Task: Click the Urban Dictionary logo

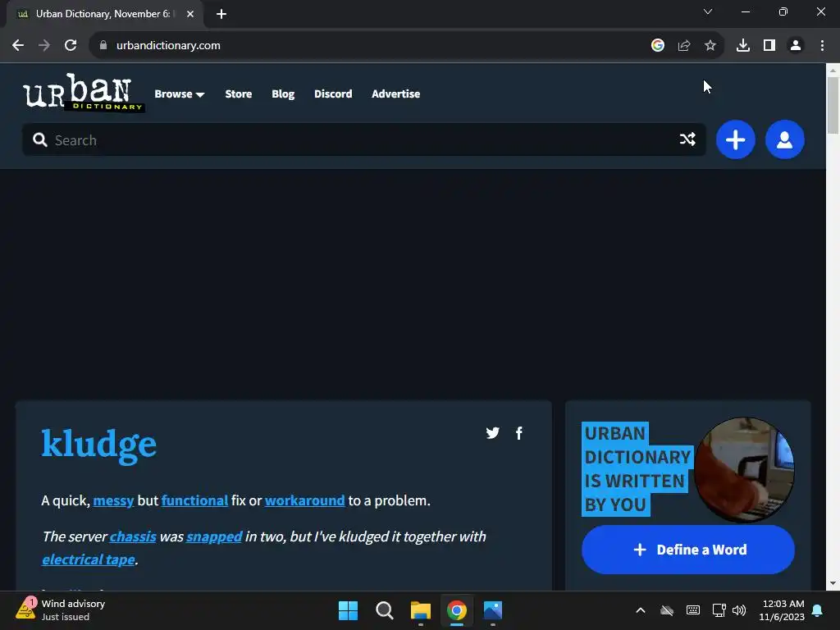Action: 84,93
